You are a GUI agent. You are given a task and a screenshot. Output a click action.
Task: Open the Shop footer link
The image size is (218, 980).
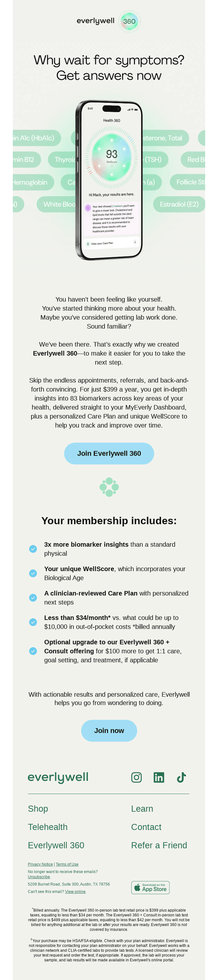[x=38, y=809]
